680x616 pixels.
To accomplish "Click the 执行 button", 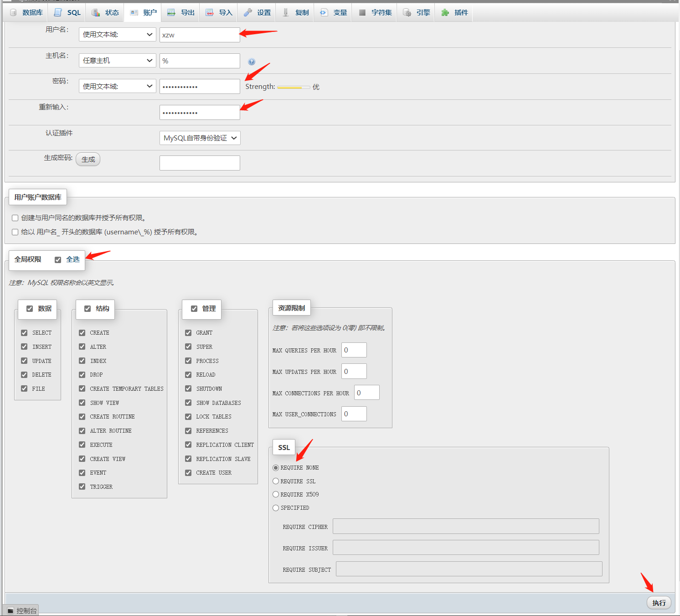I will tap(659, 603).
